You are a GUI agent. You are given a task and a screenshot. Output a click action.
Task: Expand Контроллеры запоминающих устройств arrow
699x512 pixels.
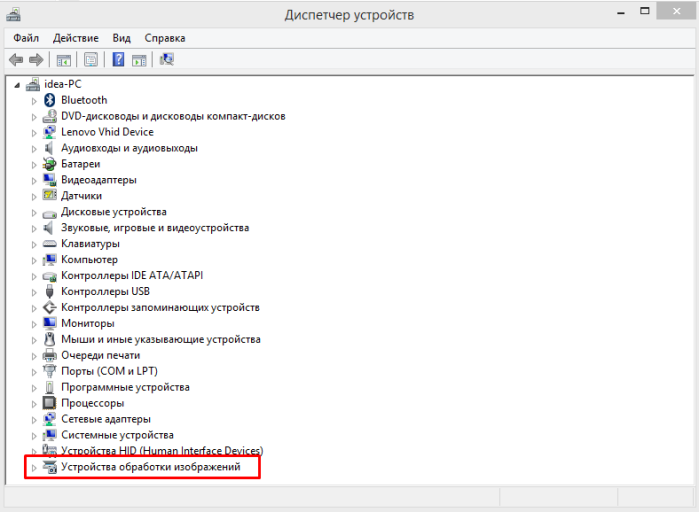coord(34,308)
